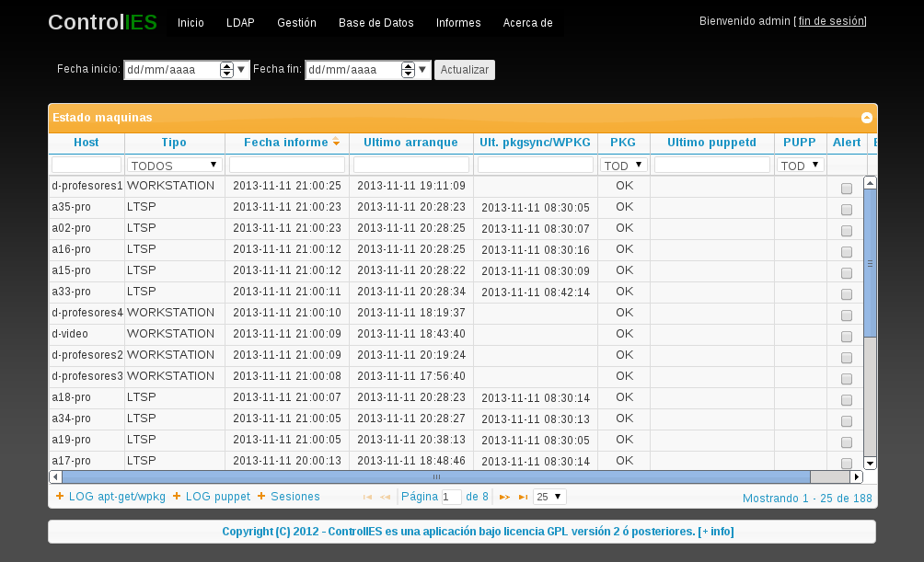Jump to the last page
The image size is (924, 562).
524,498
